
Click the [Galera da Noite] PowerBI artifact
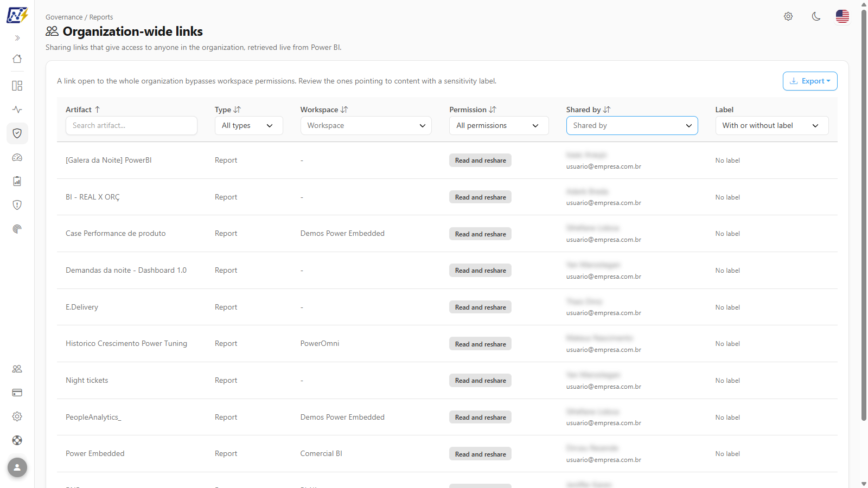pyautogui.click(x=108, y=160)
